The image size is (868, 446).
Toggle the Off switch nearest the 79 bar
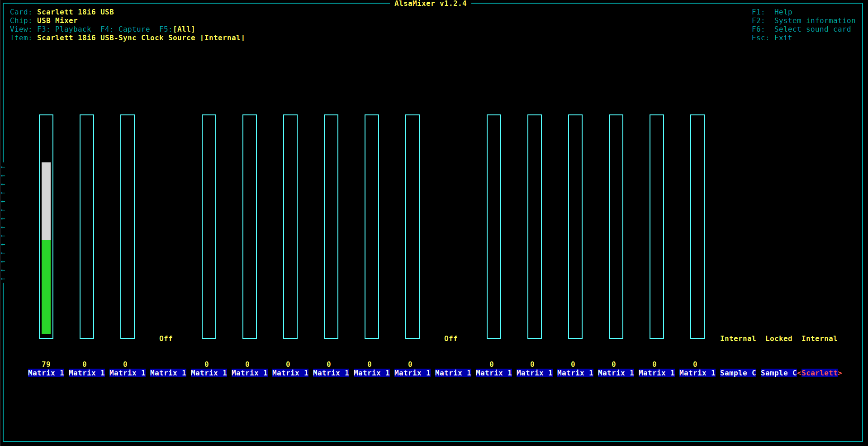(x=166, y=339)
